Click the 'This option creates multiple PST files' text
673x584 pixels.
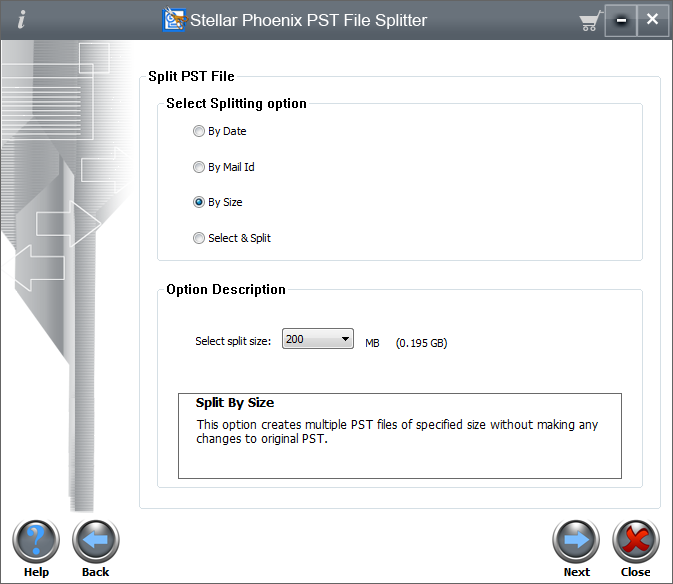397,432
